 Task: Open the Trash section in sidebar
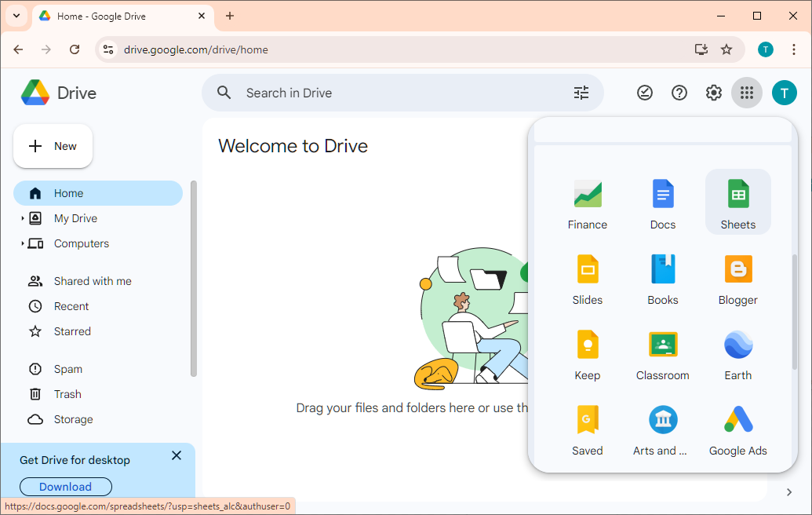68,393
